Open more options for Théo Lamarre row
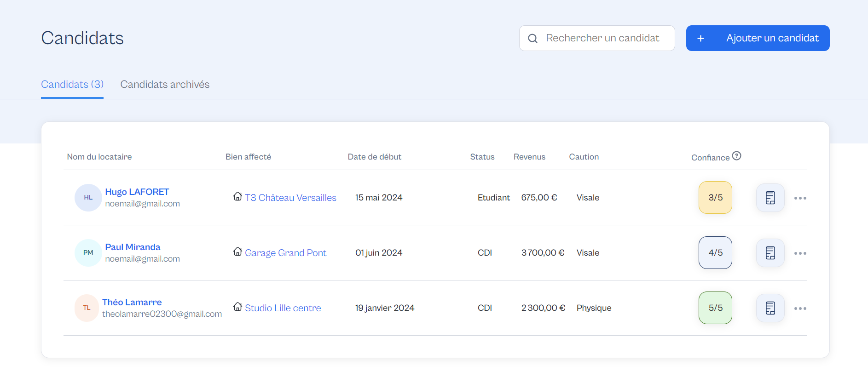This screenshot has width=868, height=383. pos(800,309)
